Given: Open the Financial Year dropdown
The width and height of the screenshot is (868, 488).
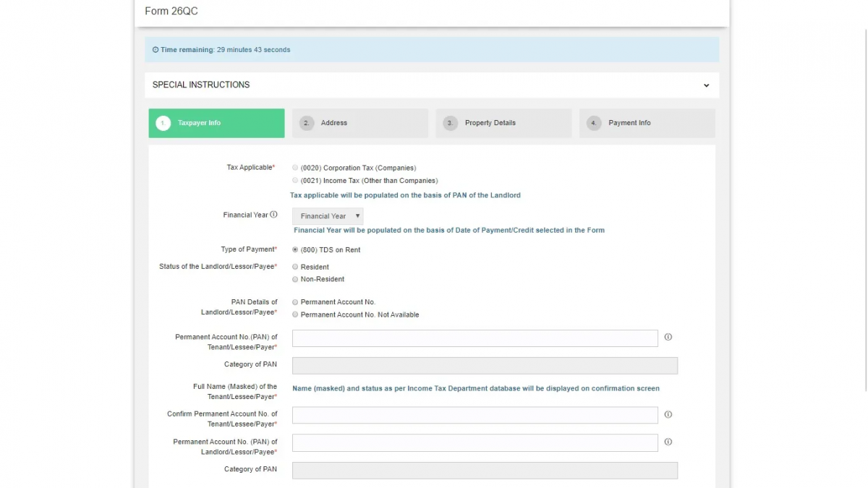Looking at the screenshot, I should [x=327, y=215].
